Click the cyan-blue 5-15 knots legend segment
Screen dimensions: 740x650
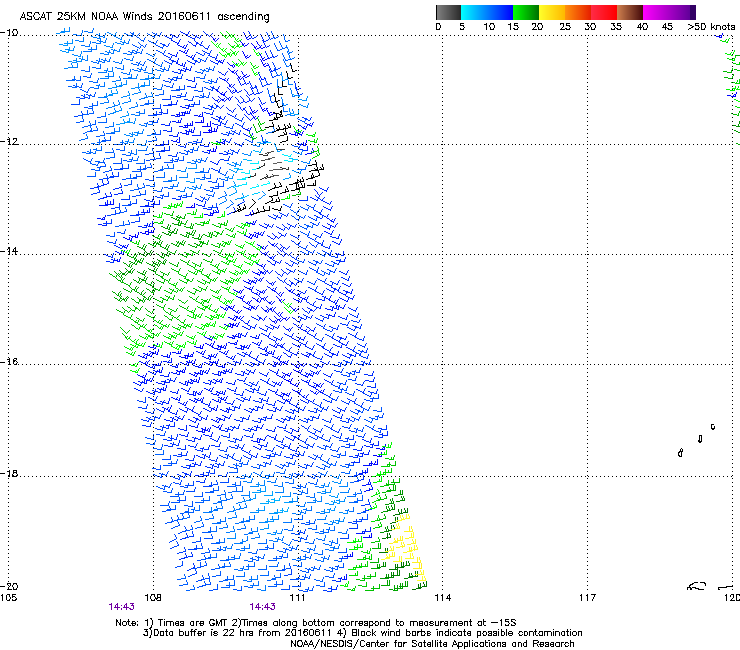point(486,12)
